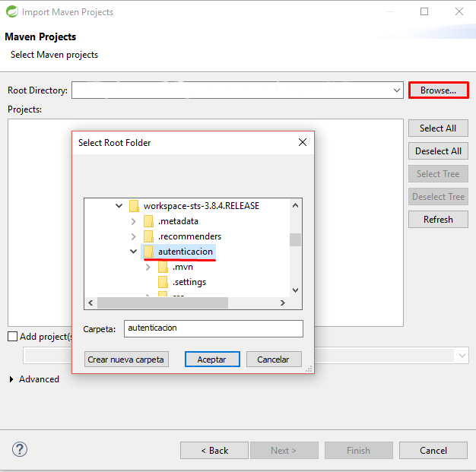The width and height of the screenshot is (476, 472).
Task: Click the .recommenders folder icon
Action: click(149, 236)
